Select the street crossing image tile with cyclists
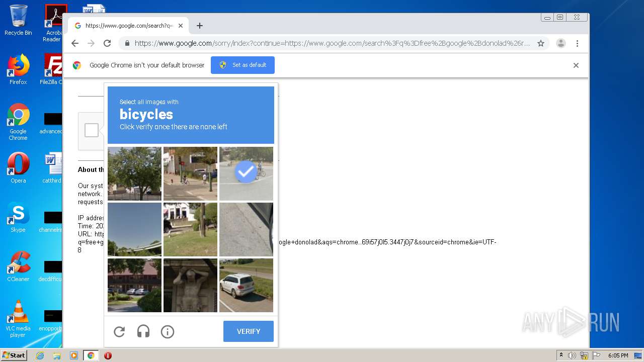Screen dimensions: 644x362 [190, 173]
